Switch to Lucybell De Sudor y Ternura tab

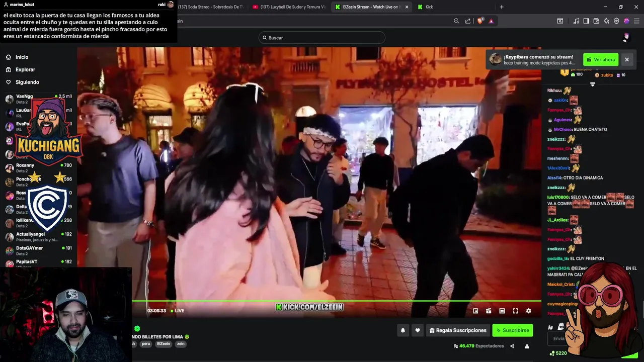(x=289, y=7)
